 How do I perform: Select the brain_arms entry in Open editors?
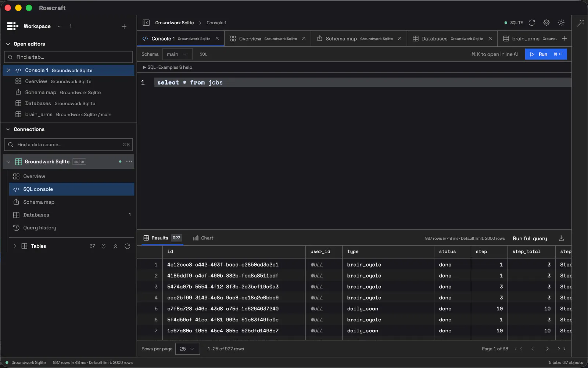[68, 115]
